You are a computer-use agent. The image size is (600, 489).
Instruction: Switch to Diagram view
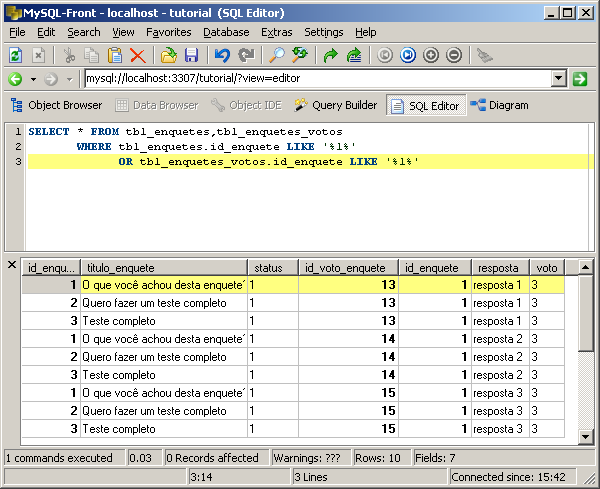pos(499,105)
